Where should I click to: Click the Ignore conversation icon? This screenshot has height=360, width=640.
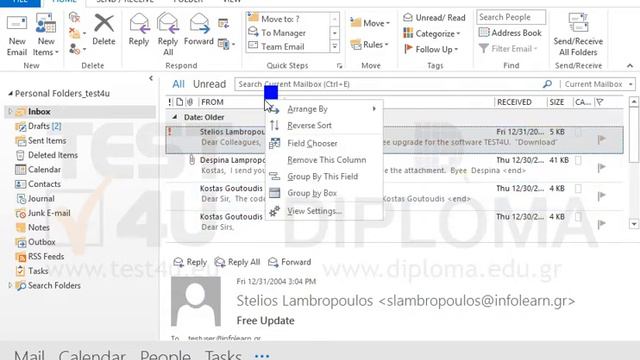point(74,17)
